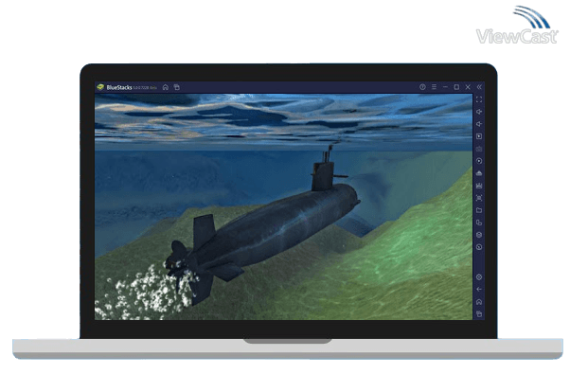The height and width of the screenshot is (392, 570).
Task: Click the eco mode circular icon
Action: point(479,247)
